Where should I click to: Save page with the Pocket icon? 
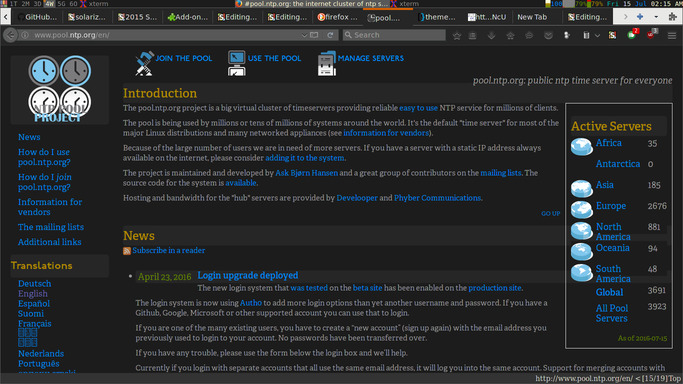tap(548, 36)
